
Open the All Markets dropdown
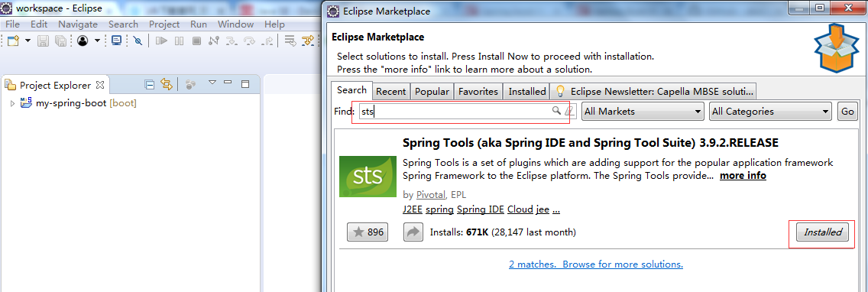tap(643, 112)
